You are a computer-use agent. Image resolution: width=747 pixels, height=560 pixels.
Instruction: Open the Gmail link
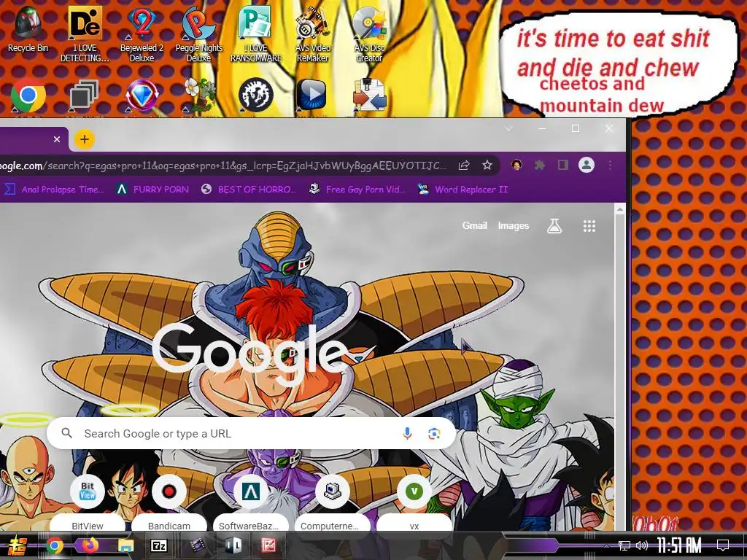tap(474, 226)
